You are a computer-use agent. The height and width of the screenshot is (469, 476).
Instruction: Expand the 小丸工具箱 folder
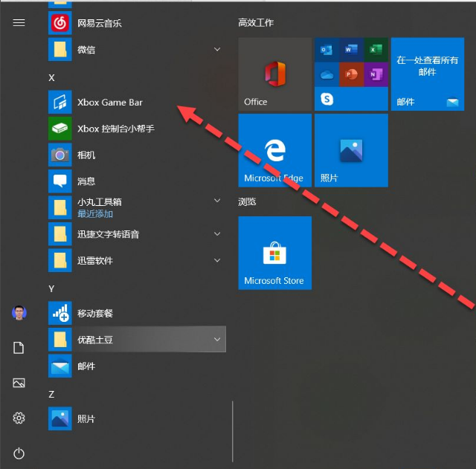point(217,201)
